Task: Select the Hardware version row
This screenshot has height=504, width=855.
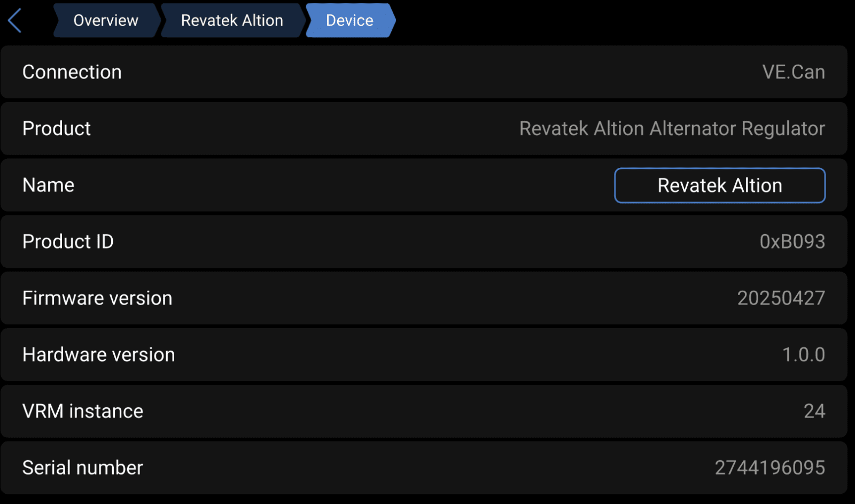Action: [x=424, y=355]
